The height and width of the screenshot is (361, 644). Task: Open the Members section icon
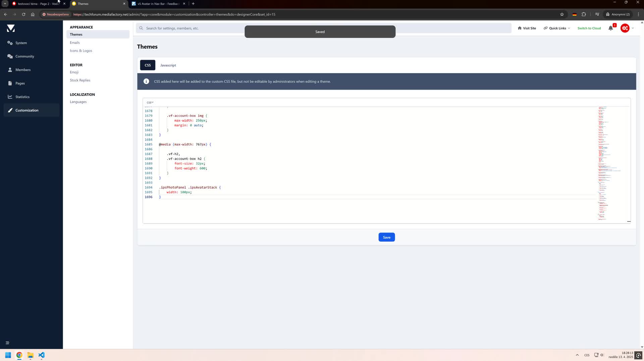pos(10,70)
